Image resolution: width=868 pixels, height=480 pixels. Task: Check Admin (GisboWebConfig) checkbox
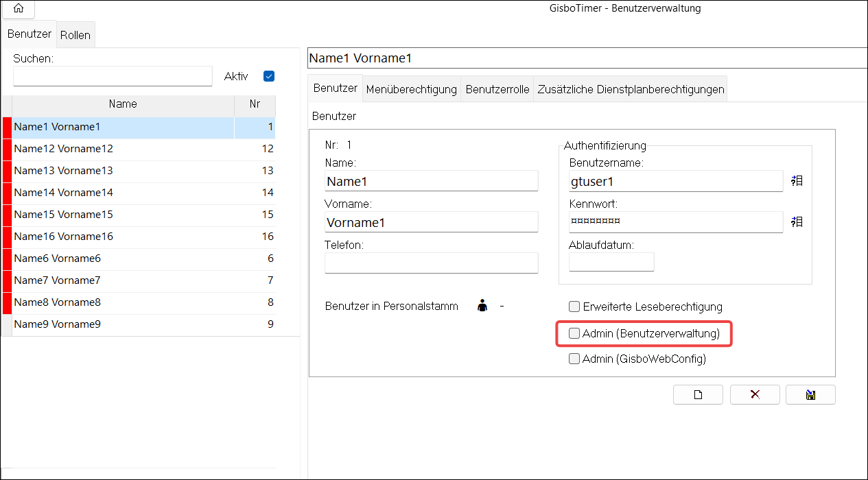(574, 359)
